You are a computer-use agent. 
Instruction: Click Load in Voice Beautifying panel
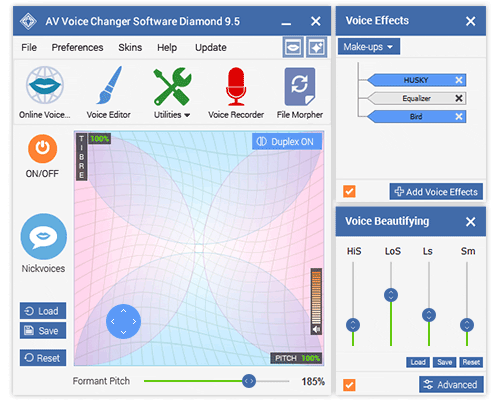pos(418,362)
